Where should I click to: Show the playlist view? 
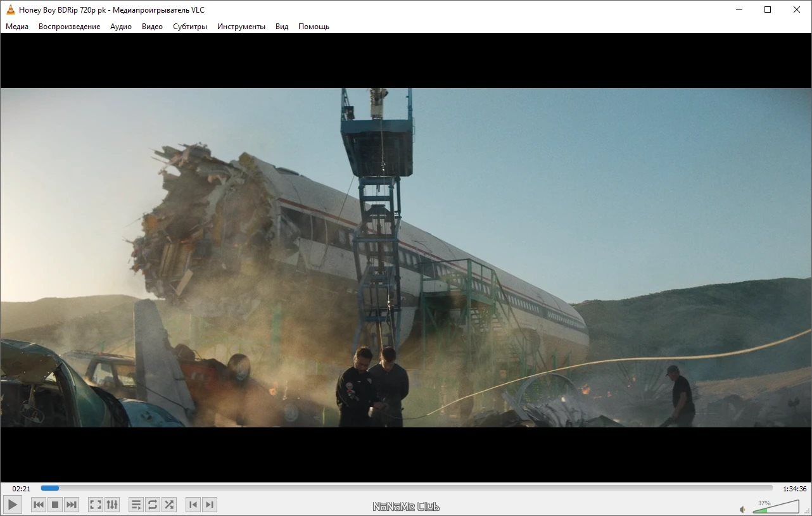click(136, 505)
